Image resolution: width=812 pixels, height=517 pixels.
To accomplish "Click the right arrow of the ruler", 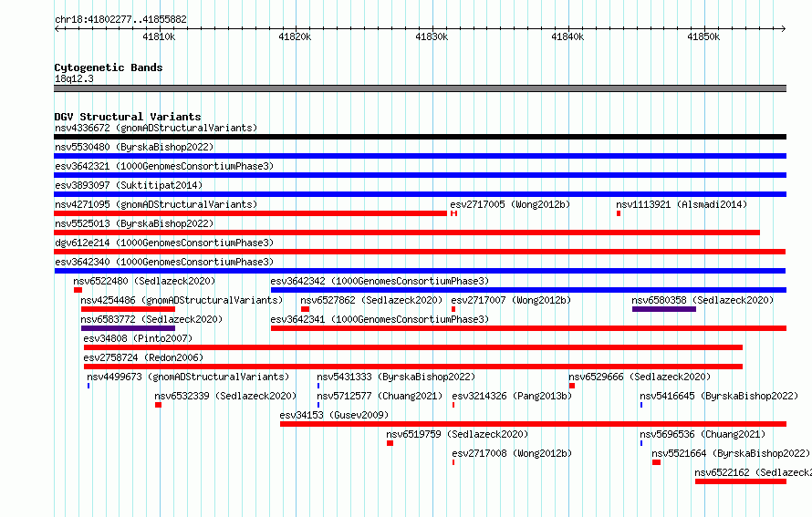I will tap(784, 28).
